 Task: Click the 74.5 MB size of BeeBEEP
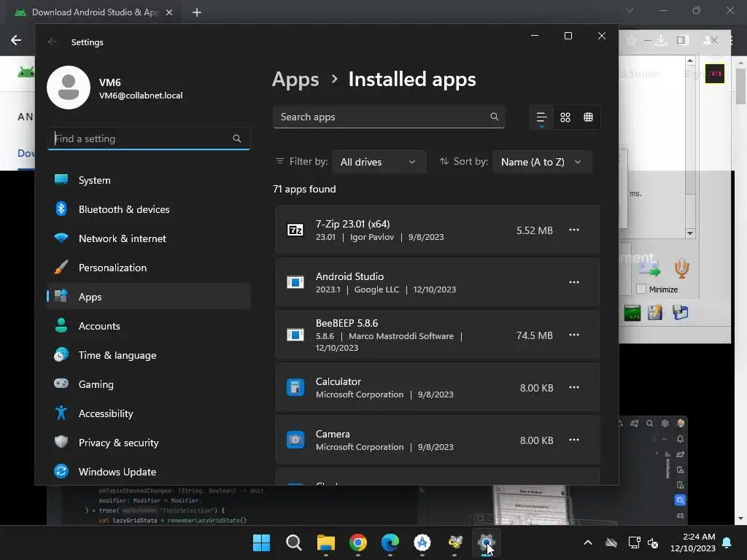click(x=535, y=335)
